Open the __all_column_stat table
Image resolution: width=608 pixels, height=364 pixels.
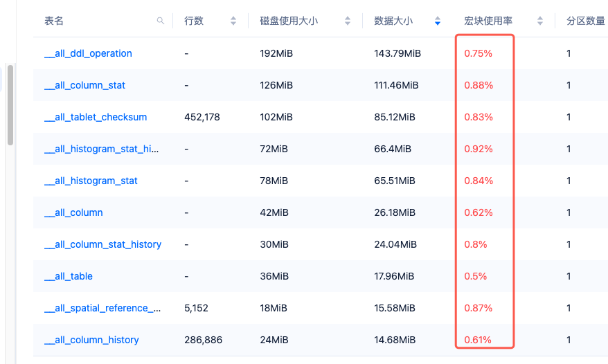[84, 85]
